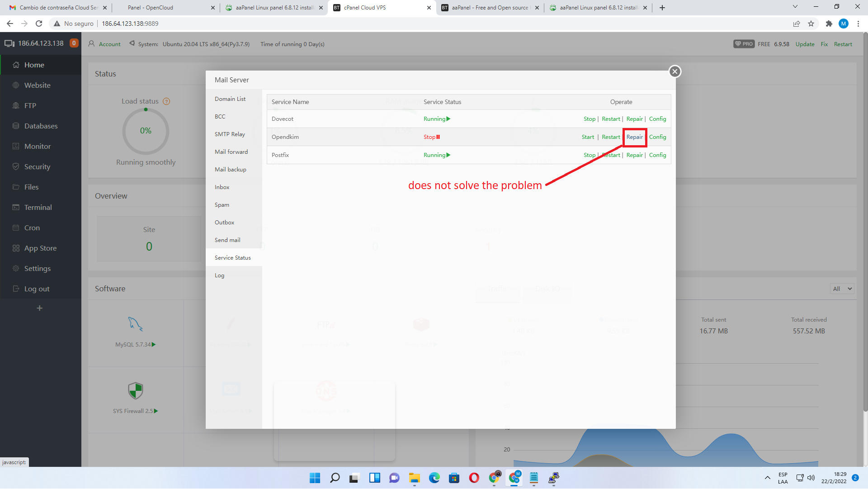
Task: Click the MySQL 5.7.34 software icon
Action: pos(135,324)
